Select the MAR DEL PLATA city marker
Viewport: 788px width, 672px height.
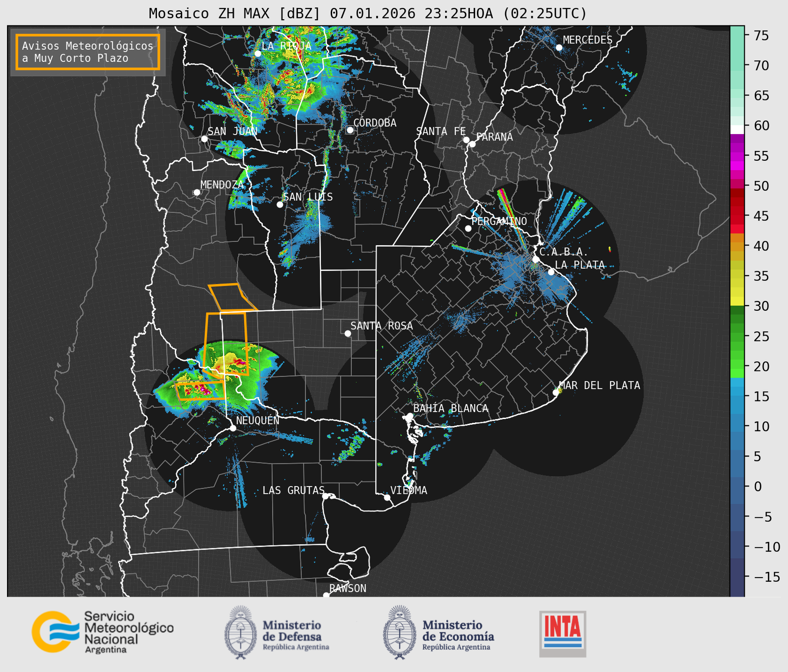556,393
